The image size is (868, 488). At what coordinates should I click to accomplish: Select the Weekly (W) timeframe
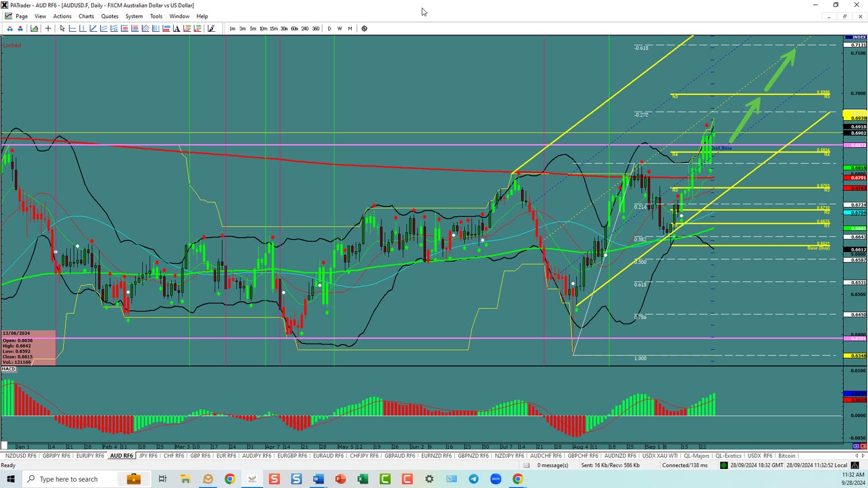tap(340, 28)
